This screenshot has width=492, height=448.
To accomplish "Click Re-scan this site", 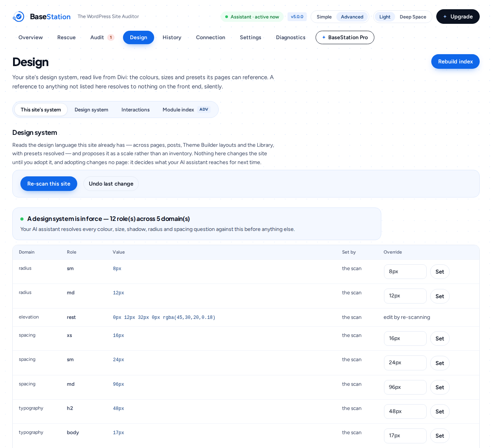I will [49, 184].
